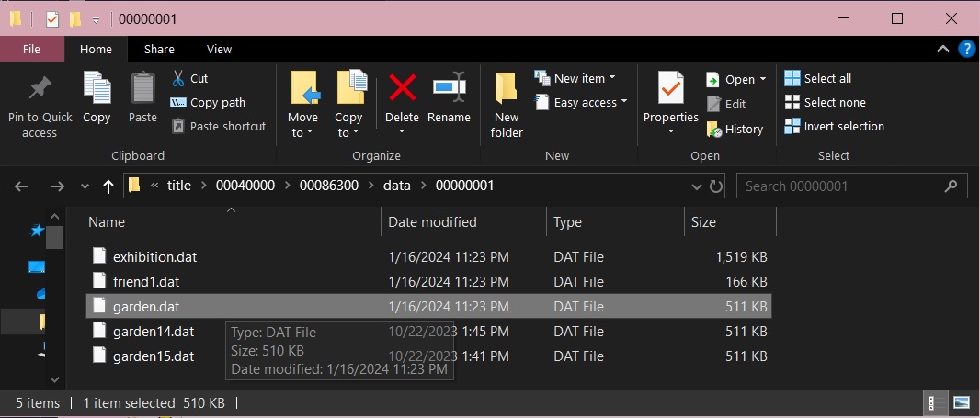Click the red Delete icon
The image size is (980, 418).
pyautogui.click(x=402, y=89)
